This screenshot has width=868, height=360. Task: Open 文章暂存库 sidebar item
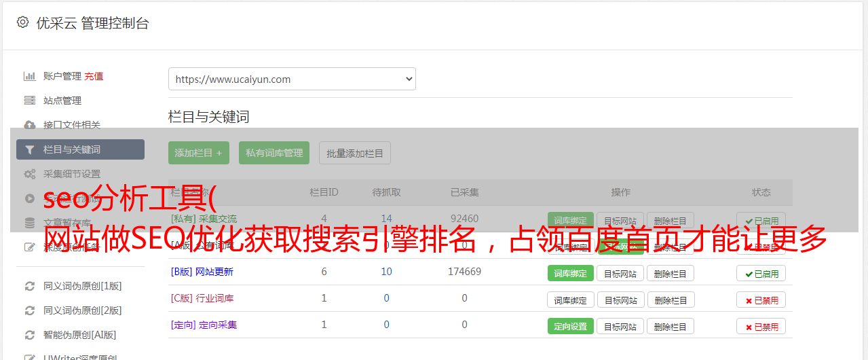[x=67, y=223]
